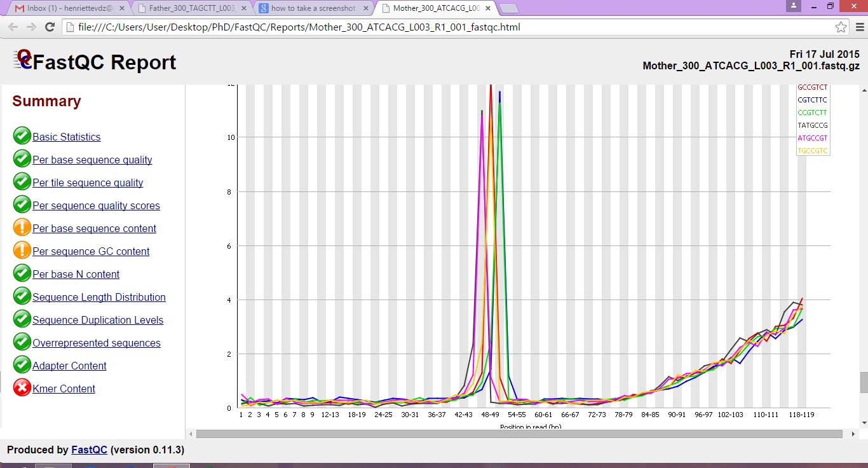The image size is (868, 468).
Task: Click the 'FastQC Report' title text
Action: (x=105, y=62)
